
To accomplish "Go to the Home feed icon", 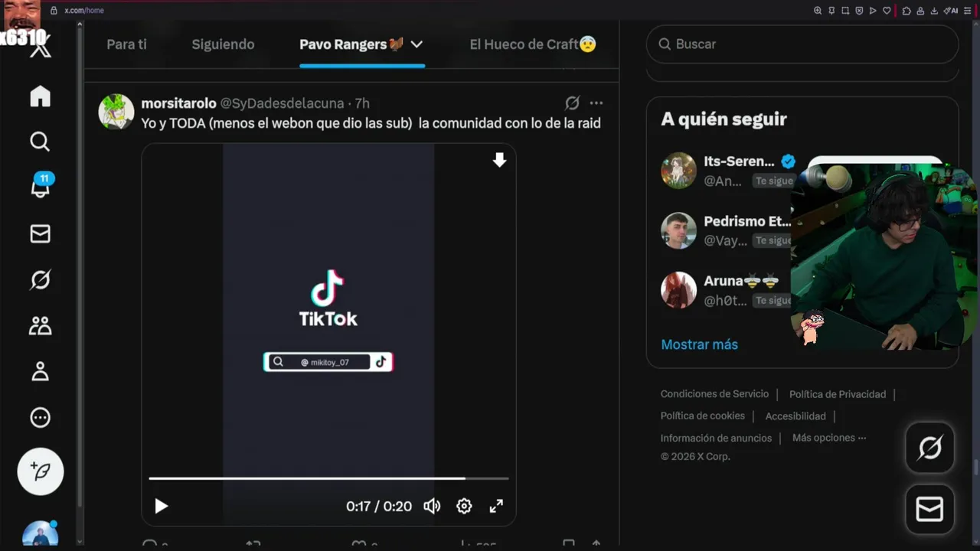I will click(40, 96).
